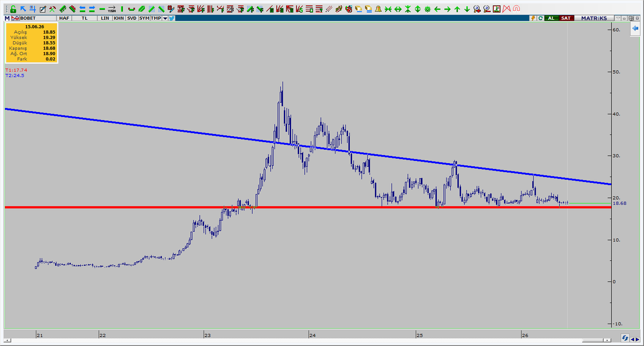Click the Twitter bird icon

[171, 18]
